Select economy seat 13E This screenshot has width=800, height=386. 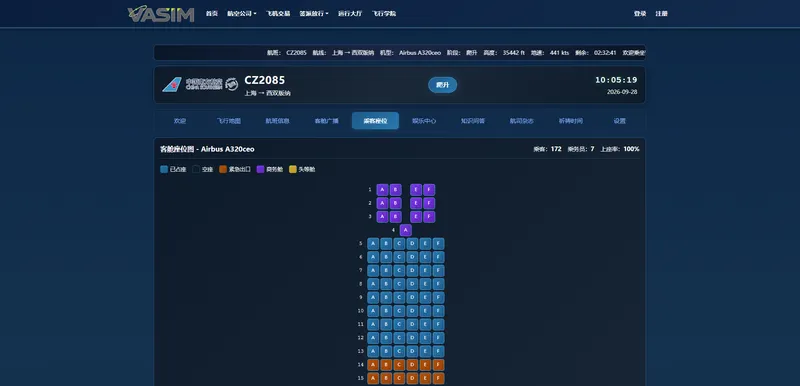click(x=426, y=351)
